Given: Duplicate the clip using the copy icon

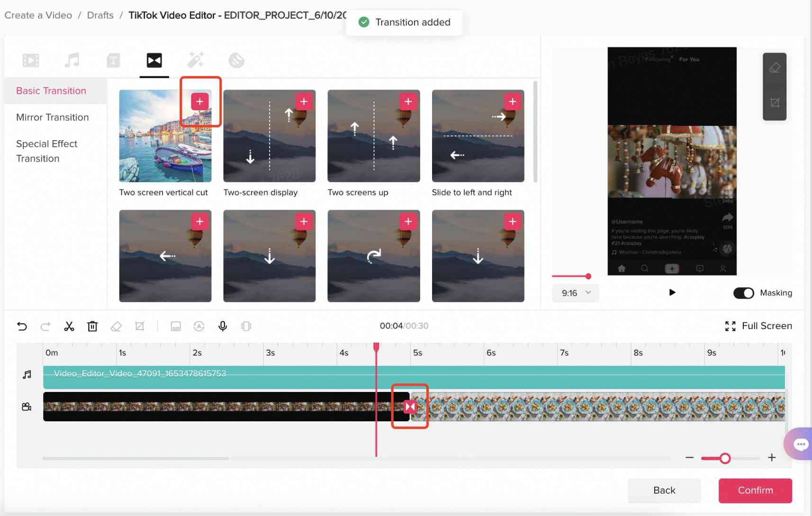Looking at the screenshot, I should [246, 326].
